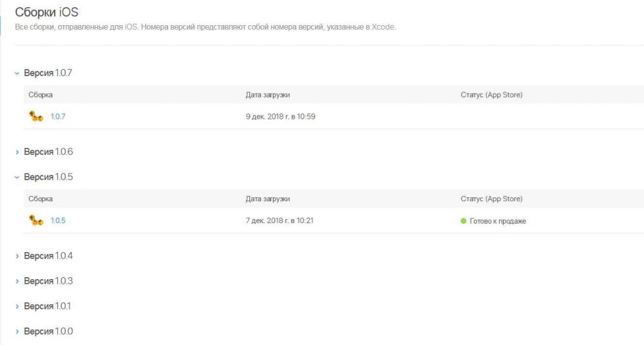Collapse the Версия 1.0.5 section chevron

tap(17, 177)
